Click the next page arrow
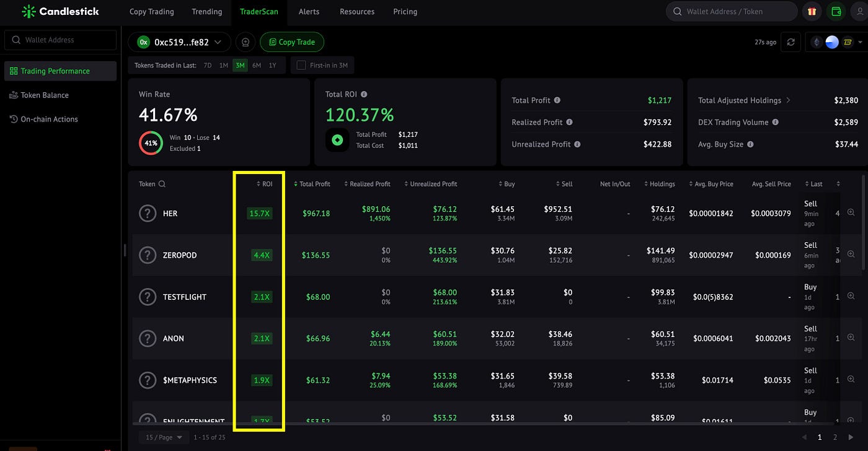 pyautogui.click(x=851, y=437)
